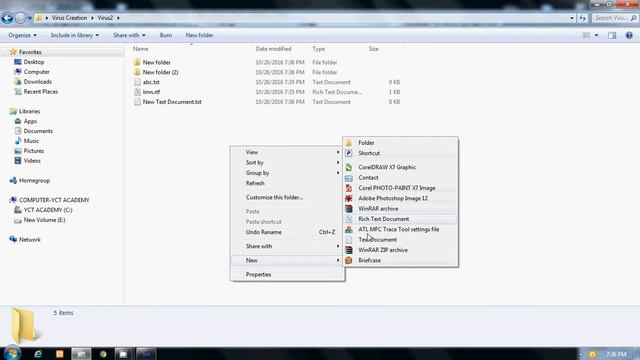Create new ATL MFC Trace Tool file
The height and width of the screenshot is (360, 640).
point(400,229)
